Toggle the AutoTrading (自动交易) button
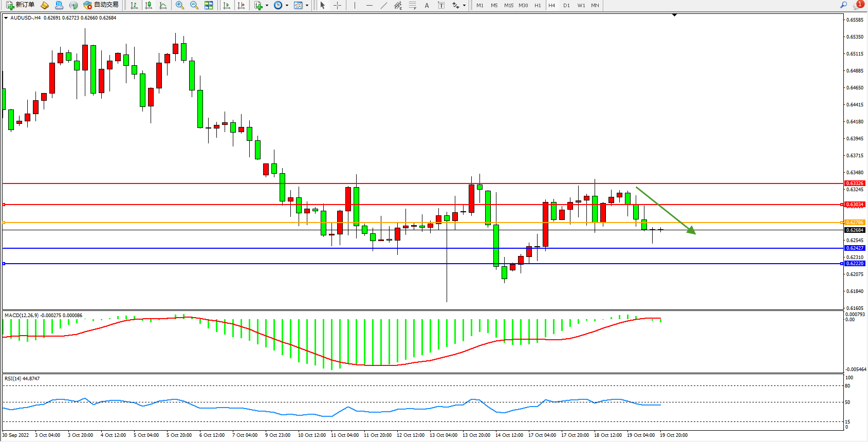This screenshot has height=442, width=868. (101, 5)
